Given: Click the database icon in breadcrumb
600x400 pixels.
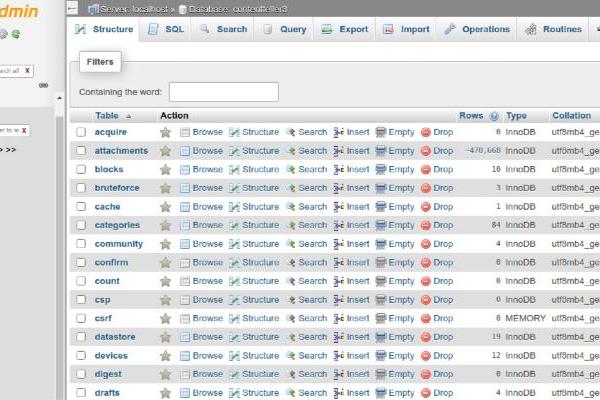Looking at the screenshot, I should pos(183,10).
